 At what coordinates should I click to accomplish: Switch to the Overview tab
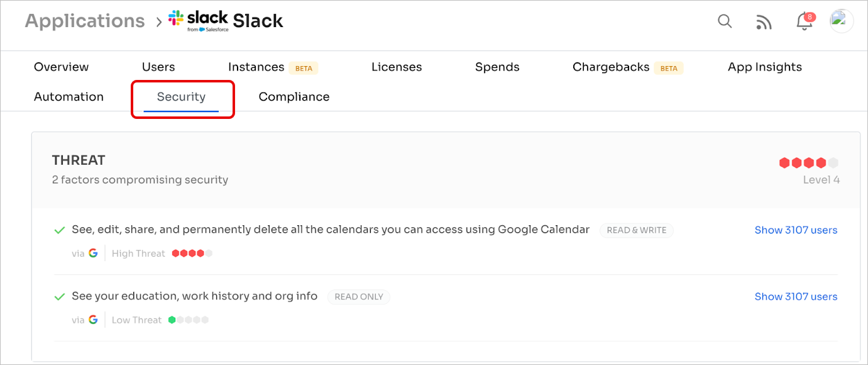coord(61,67)
